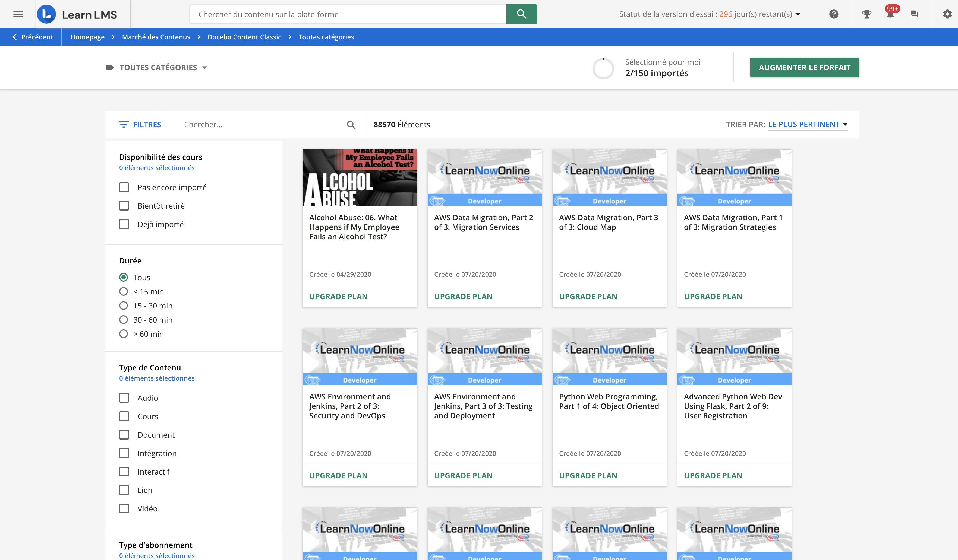Screen dimensions: 958x560
Task: Click UPGRADE PLAN on Testing and Deployment card
Action: coord(463,475)
